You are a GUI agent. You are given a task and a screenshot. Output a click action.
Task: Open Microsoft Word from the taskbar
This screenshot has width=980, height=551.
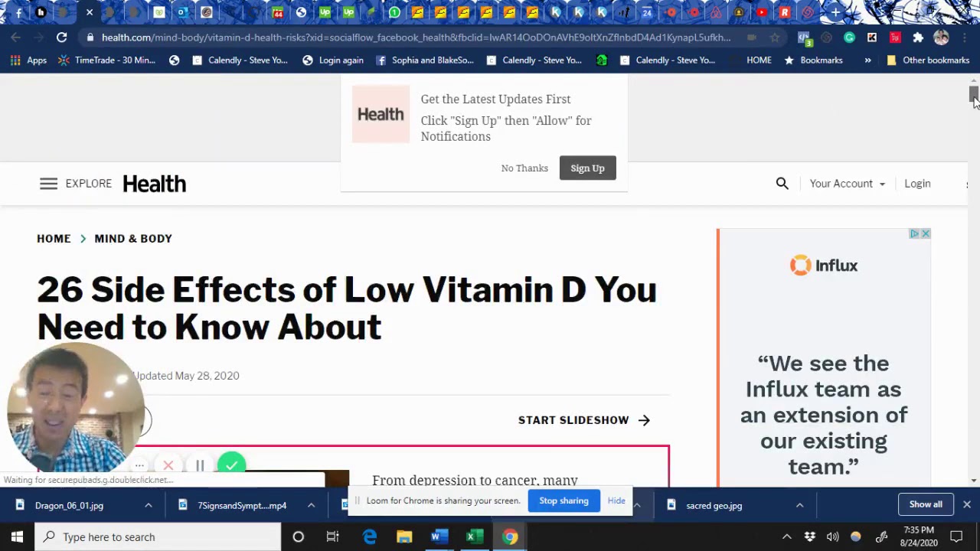coord(439,536)
